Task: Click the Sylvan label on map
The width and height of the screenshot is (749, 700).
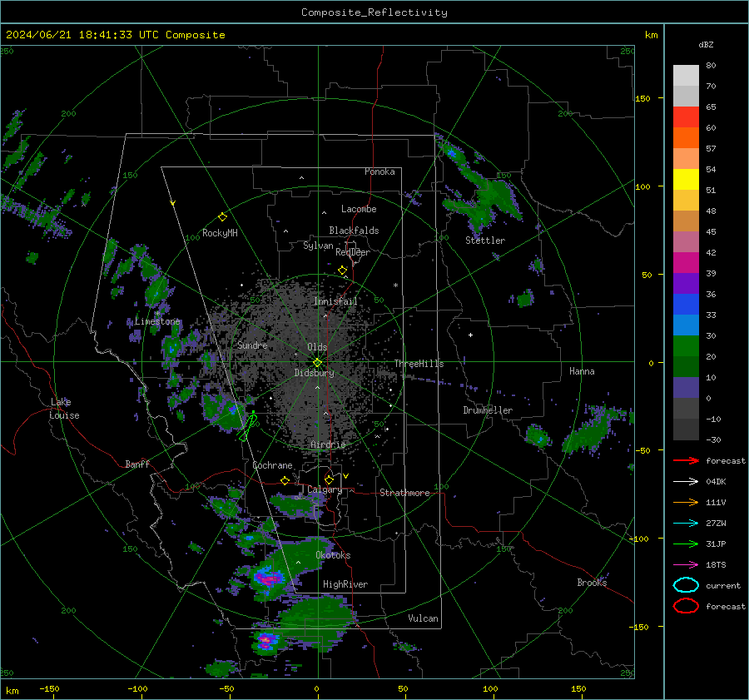Action: pyautogui.click(x=318, y=246)
